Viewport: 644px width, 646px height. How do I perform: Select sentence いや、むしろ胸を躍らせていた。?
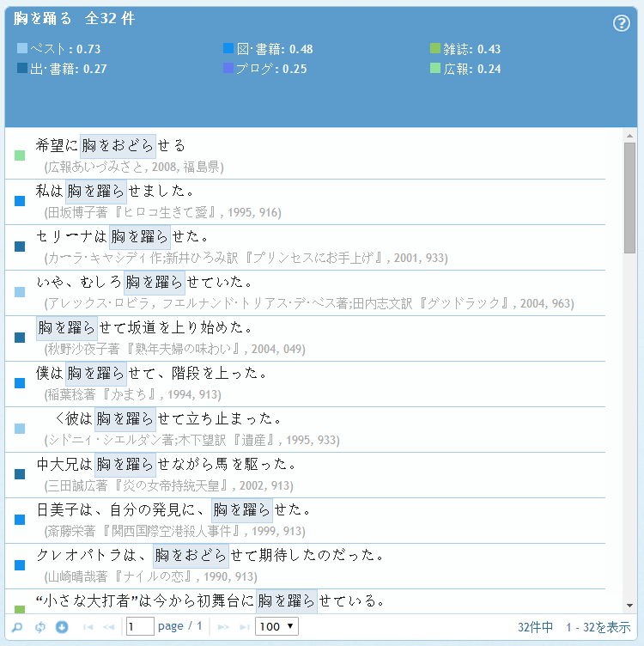coord(144,282)
